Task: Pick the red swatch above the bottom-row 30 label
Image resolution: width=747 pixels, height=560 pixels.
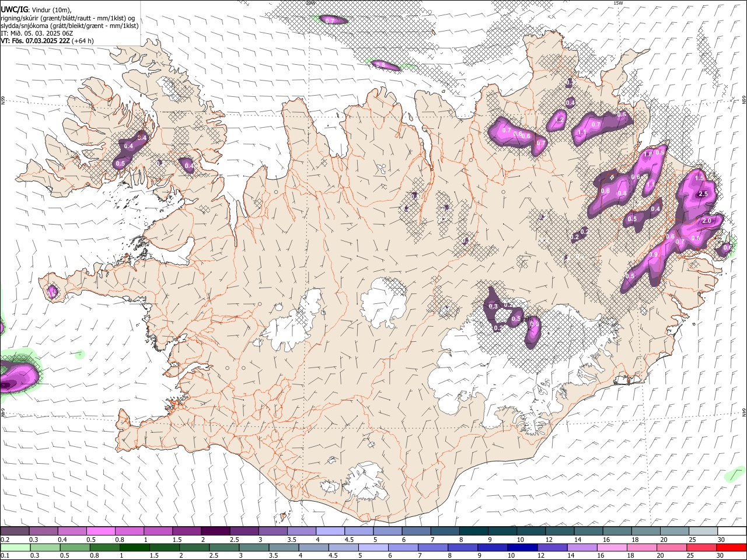Action: pos(731,548)
